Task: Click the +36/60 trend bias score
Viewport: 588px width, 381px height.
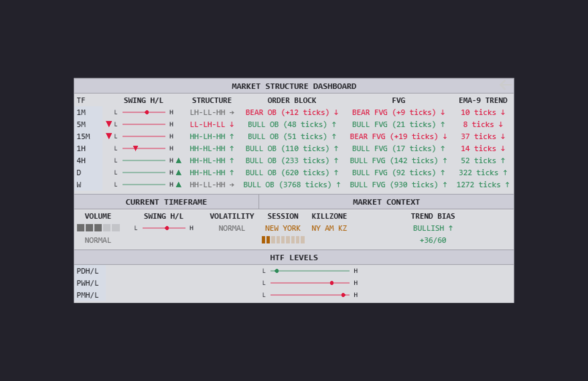Action: coord(433,240)
